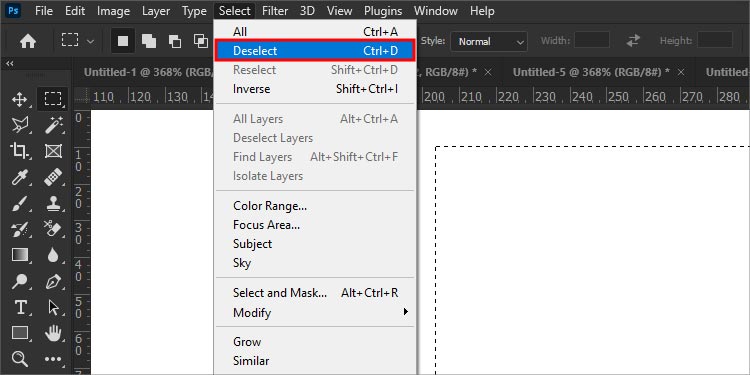
Task: Click the Home icon in options bar
Action: pyautogui.click(x=28, y=42)
